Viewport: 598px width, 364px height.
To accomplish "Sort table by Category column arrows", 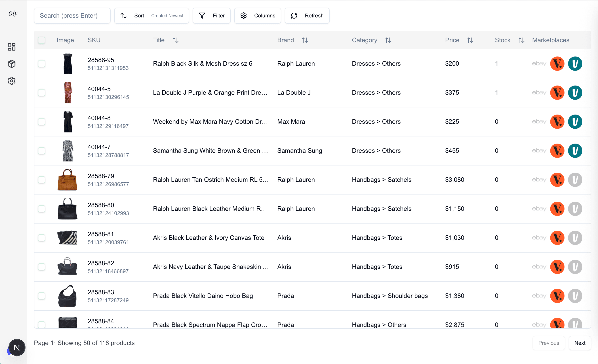I will (x=388, y=40).
